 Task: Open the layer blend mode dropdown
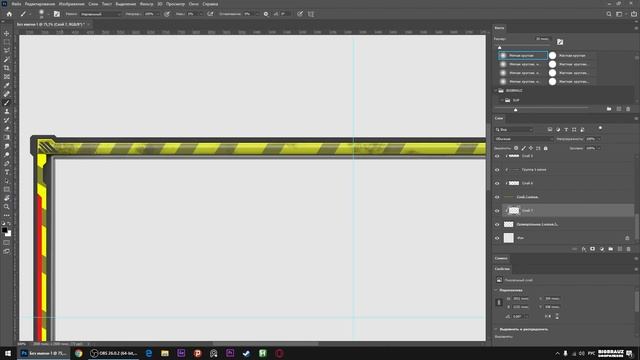tap(524, 139)
